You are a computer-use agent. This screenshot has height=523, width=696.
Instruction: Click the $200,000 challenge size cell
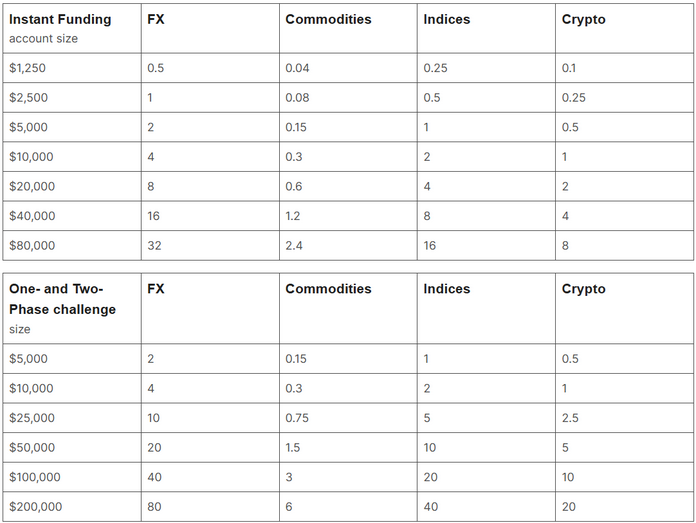[x=35, y=507]
